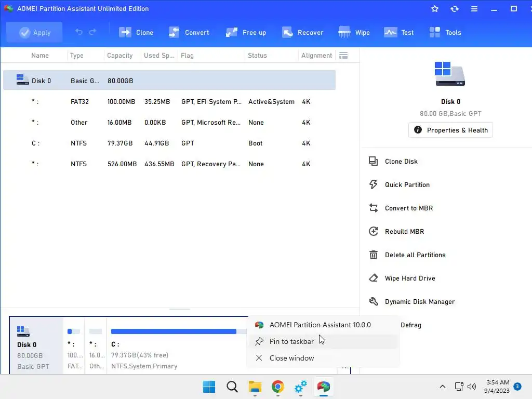Sort by Status column header

pyautogui.click(x=257, y=55)
